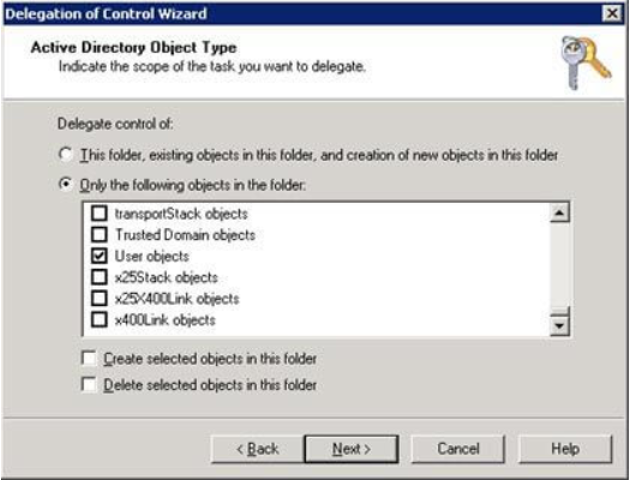The height and width of the screenshot is (480, 630).
Task: Click the keys icon in wizard header
Action: (x=586, y=63)
